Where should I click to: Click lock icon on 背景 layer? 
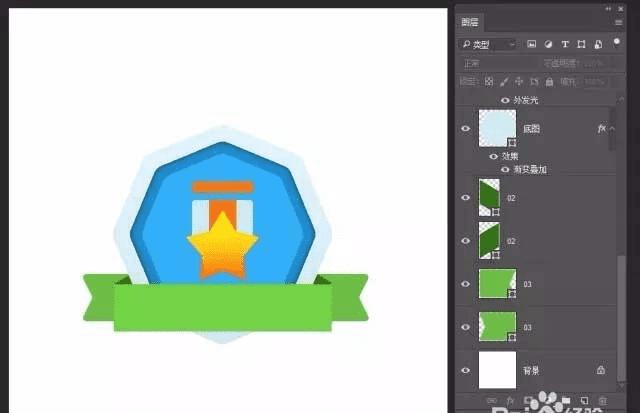(x=601, y=370)
